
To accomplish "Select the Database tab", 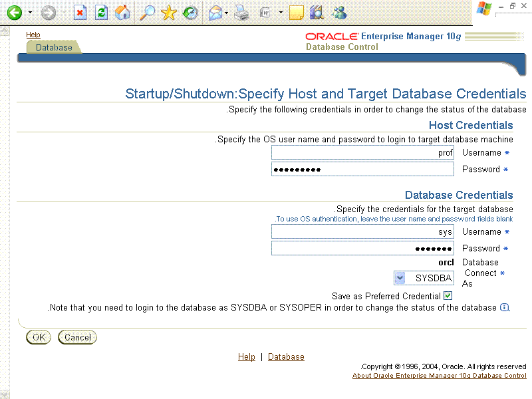I will [54, 48].
